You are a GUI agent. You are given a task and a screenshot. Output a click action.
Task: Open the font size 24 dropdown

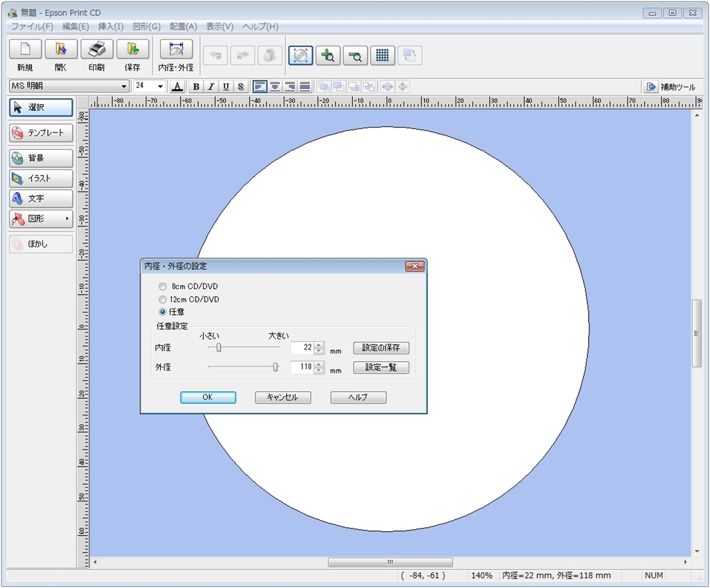click(161, 87)
